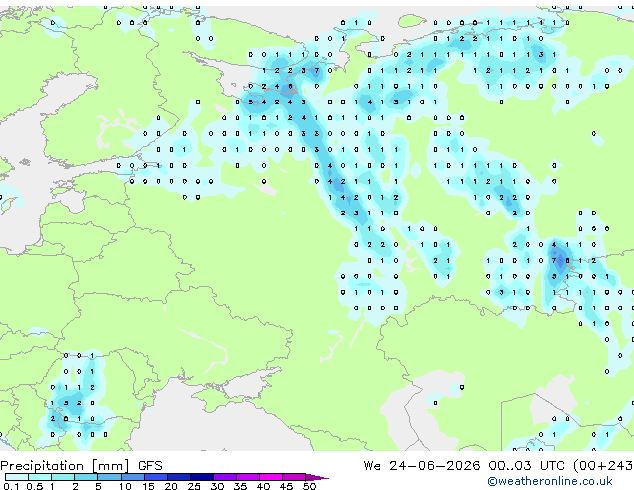The image size is (634, 490).
Task: Click the legend label '40'
Action: point(263,486)
